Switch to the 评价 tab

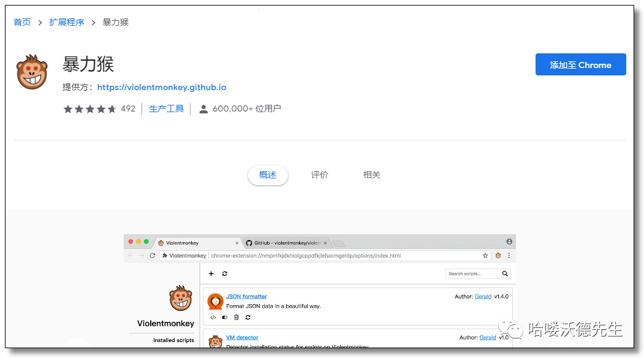pyautogui.click(x=319, y=175)
